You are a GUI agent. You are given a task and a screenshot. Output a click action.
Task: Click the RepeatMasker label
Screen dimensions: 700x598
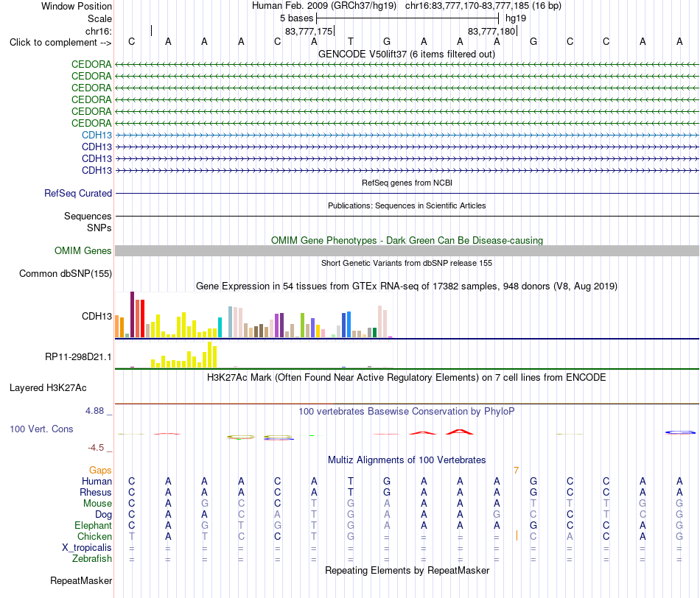coord(81,580)
